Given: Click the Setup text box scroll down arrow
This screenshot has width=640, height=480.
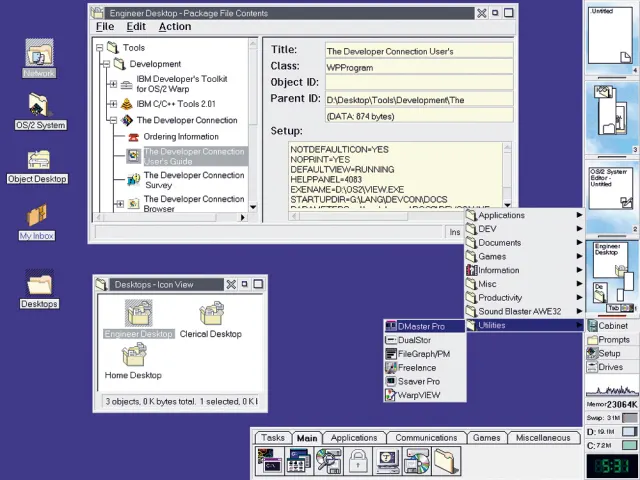Looking at the screenshot, I should pyautogui.click(x=507, y=205).
